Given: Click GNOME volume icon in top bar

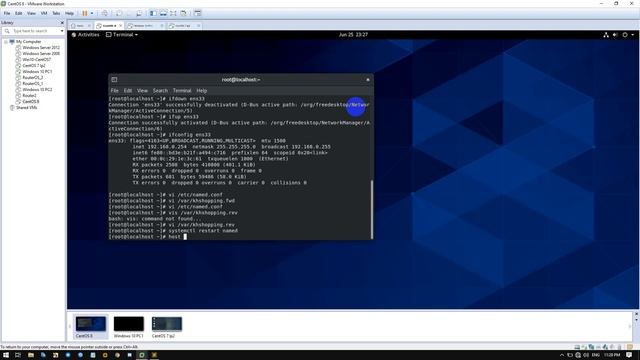Looking at the screenshot, I should point(615,35).
